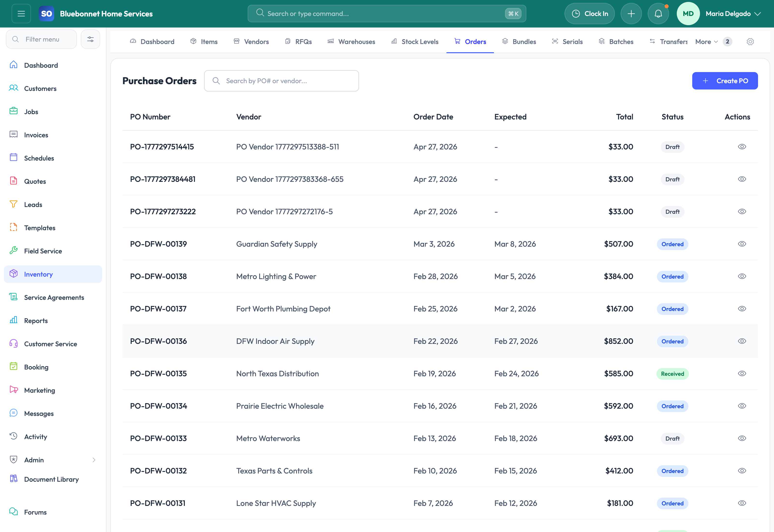Open Quotes in the sidebar
The width and height of the screenshot is (774, 532).
tap(53, 182)
